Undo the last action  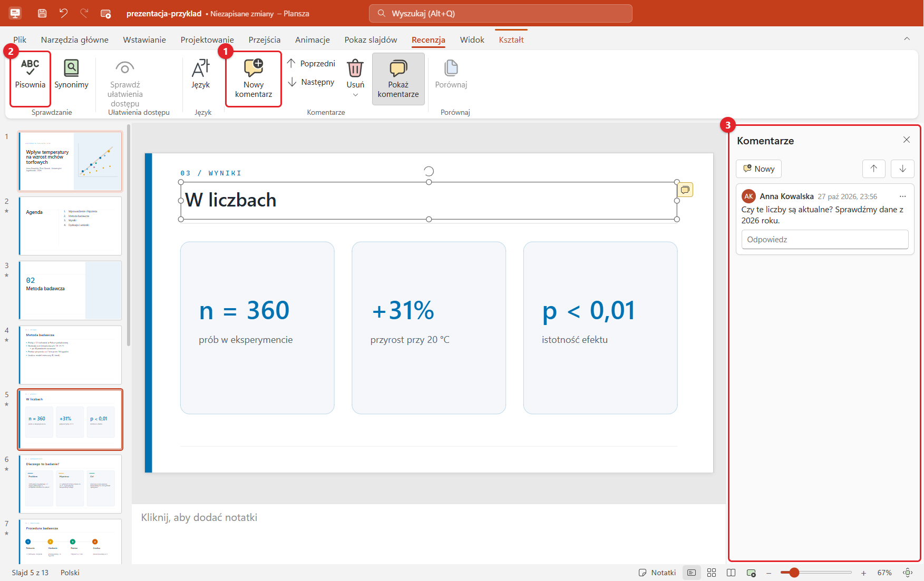pos(63,13)
